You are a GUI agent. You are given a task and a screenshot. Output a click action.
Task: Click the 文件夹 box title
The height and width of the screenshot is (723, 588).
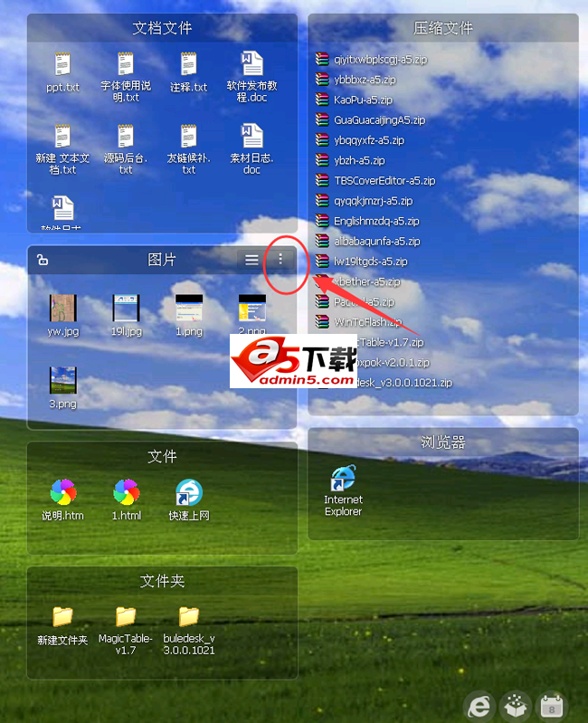162,581
